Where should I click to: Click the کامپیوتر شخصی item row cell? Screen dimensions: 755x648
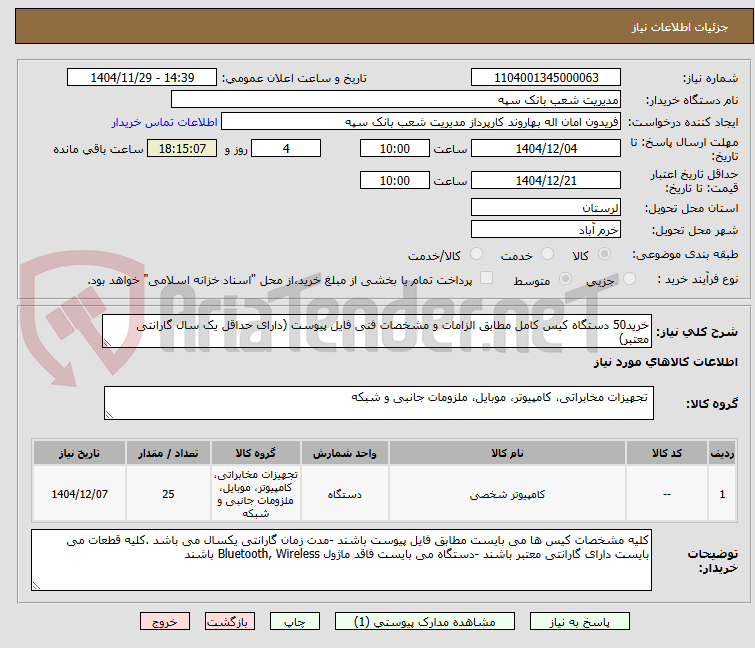[x=507, y=494]
